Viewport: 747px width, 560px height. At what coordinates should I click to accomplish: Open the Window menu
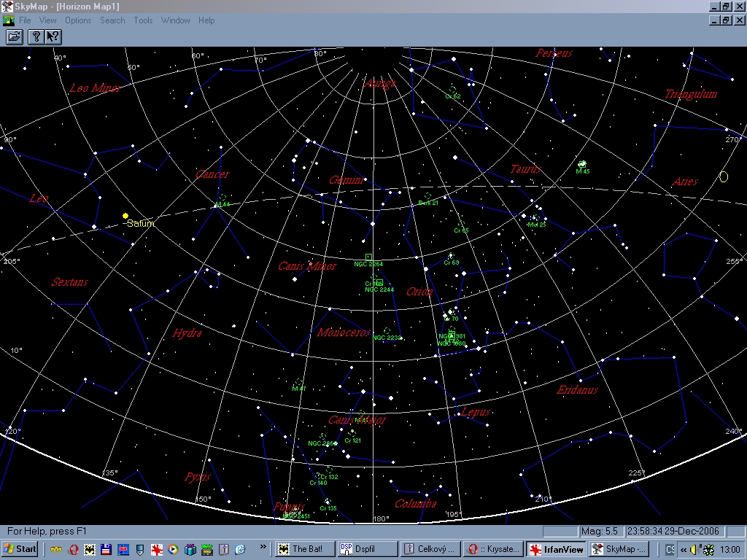[x=175, y=20]
